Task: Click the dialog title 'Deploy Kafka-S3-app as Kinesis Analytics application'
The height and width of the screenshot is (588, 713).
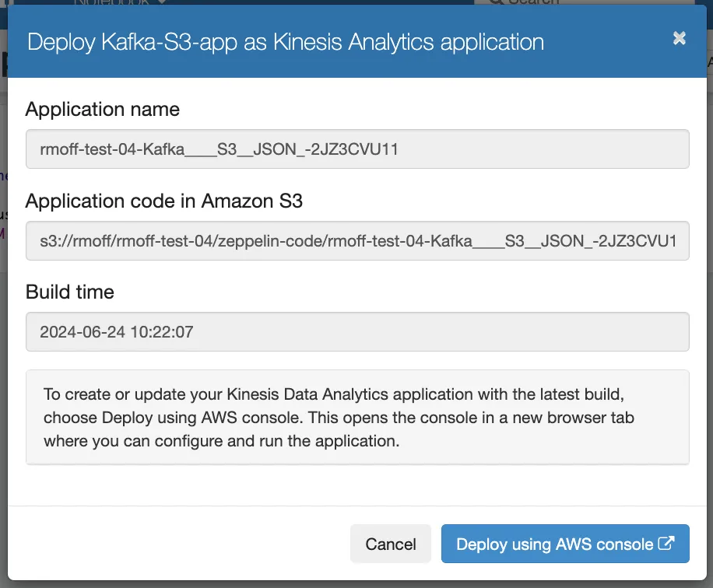Action: pyautogui.click(x=286, y=42)
